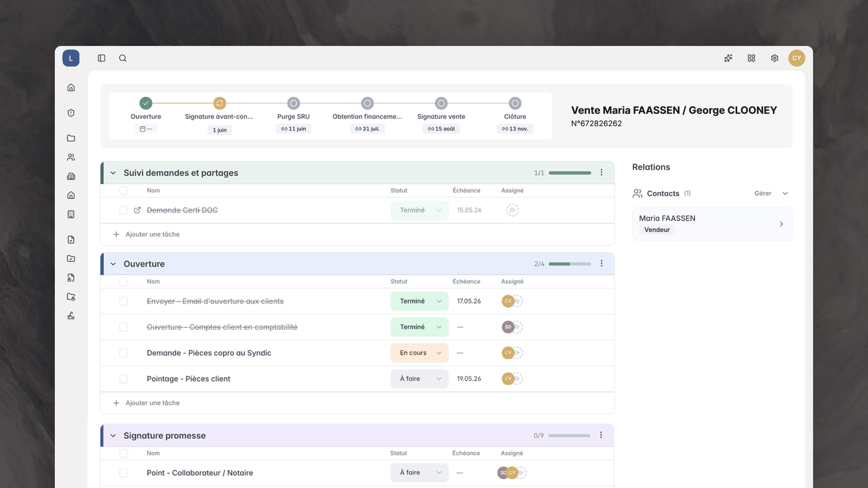The width and height of the screenshot is (868, 488).
Task: Open Terminé dropdown for Ouverture Comptes client
Action: coord(420,327)
